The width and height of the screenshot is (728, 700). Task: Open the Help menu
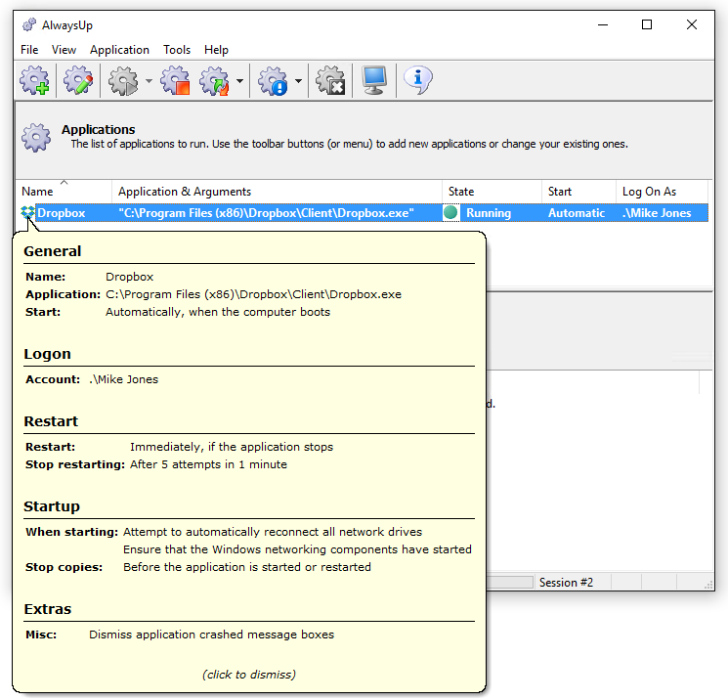[x=216, y=50]
